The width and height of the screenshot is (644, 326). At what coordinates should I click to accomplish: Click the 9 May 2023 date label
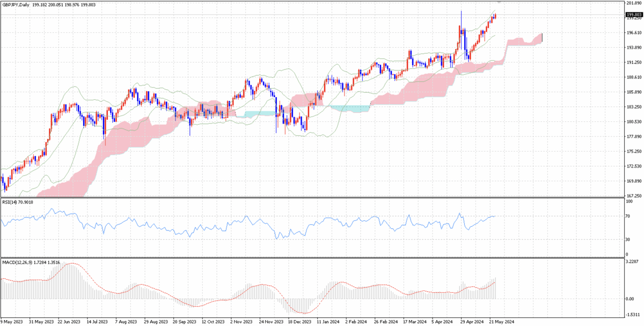point(12,322)
